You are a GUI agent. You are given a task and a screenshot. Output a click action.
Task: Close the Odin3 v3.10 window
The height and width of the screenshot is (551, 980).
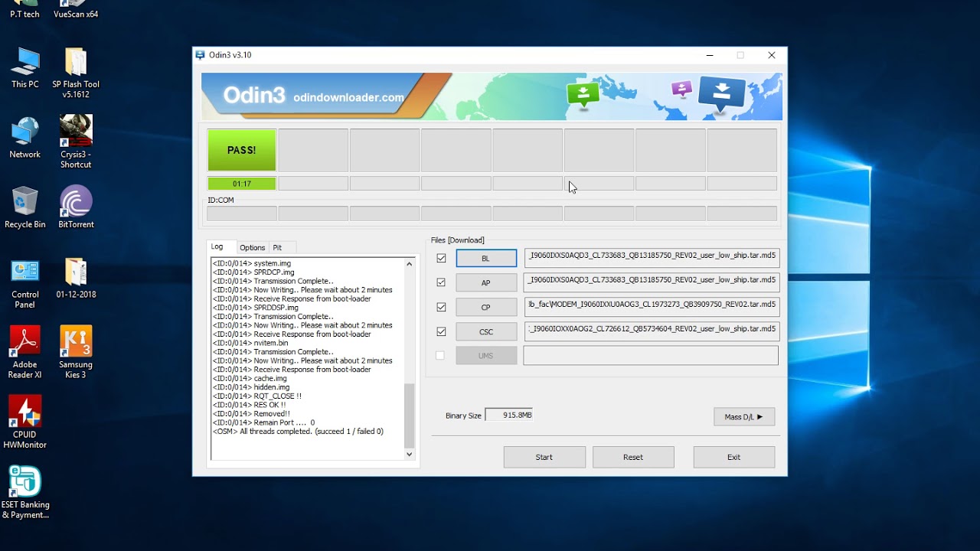coord(772,55)
